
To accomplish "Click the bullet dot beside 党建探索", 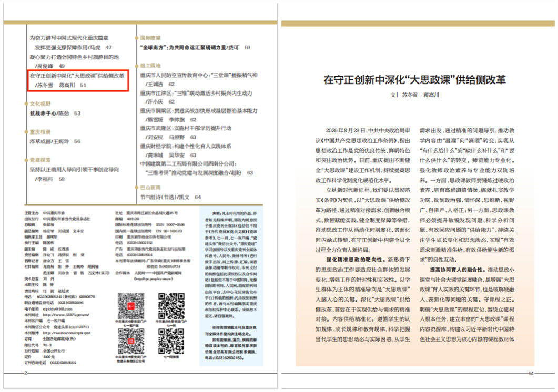I will tap(27, 160).
